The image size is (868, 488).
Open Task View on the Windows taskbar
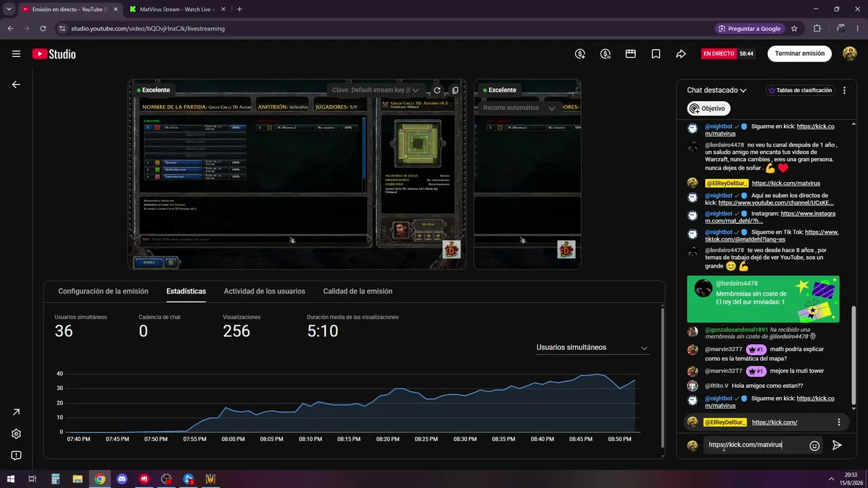pyautogui.click(x=33, y=479)
